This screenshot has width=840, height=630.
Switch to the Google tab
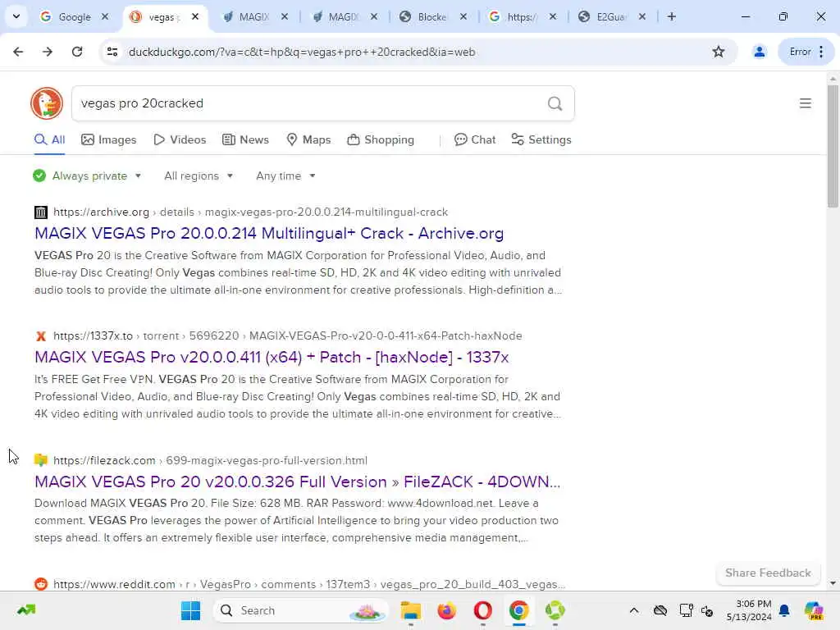click(74, 16)
